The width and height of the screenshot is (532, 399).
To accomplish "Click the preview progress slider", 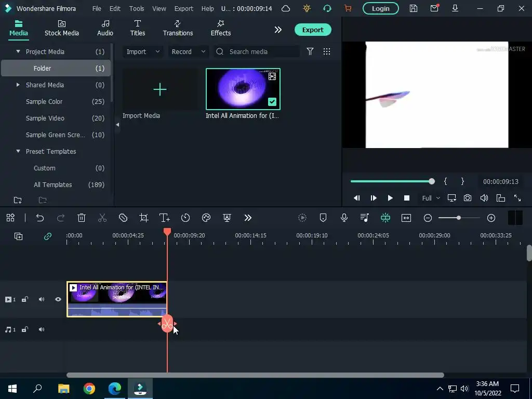I will click(x=393, y=181).
